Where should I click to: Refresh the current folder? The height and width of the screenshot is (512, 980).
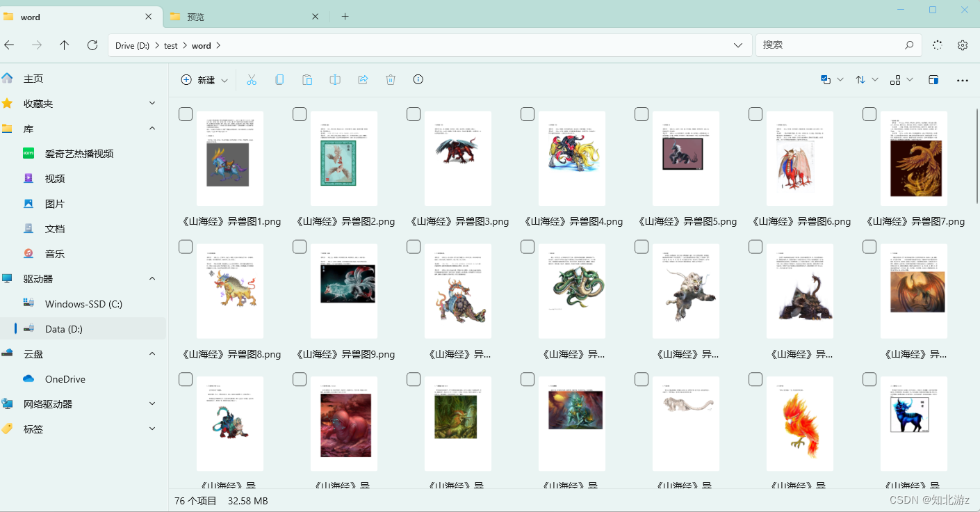click(x=92, y=45)
